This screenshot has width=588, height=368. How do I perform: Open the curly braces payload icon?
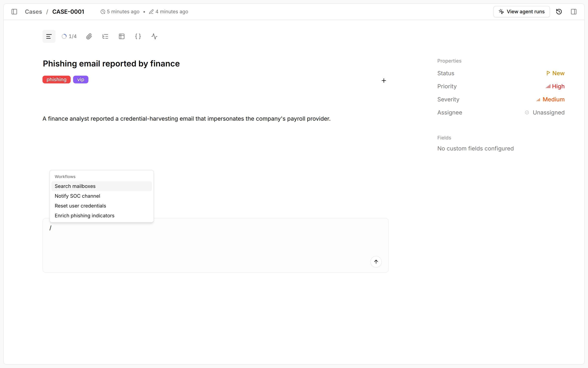[x=138, y=37]
